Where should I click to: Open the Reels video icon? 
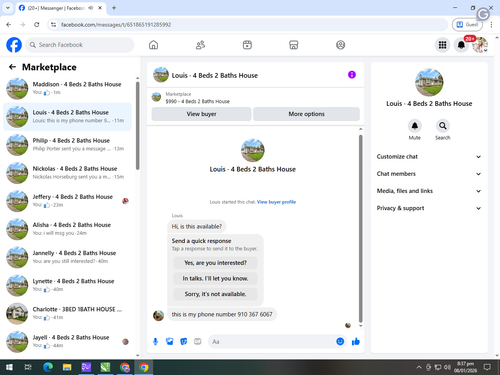coord(247,45)
